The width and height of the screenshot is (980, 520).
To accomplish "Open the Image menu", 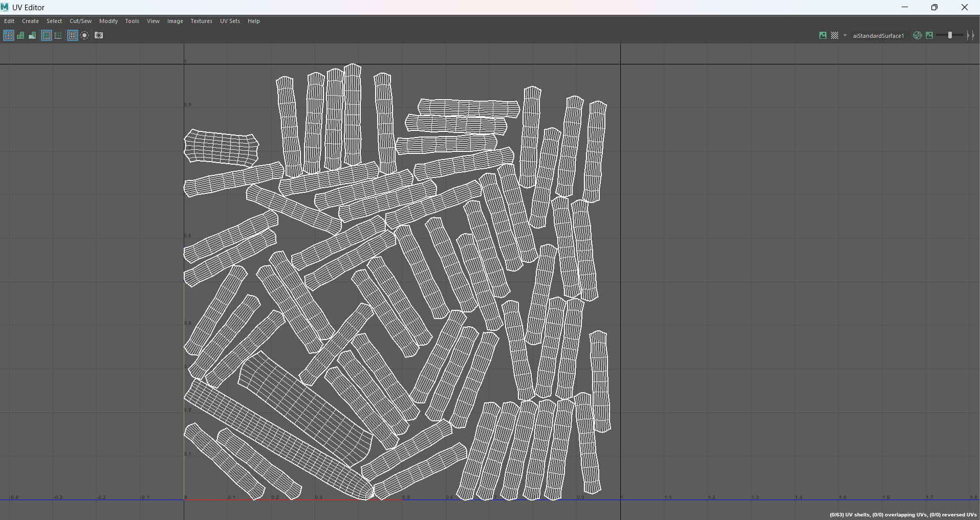I will click(175, 21).
